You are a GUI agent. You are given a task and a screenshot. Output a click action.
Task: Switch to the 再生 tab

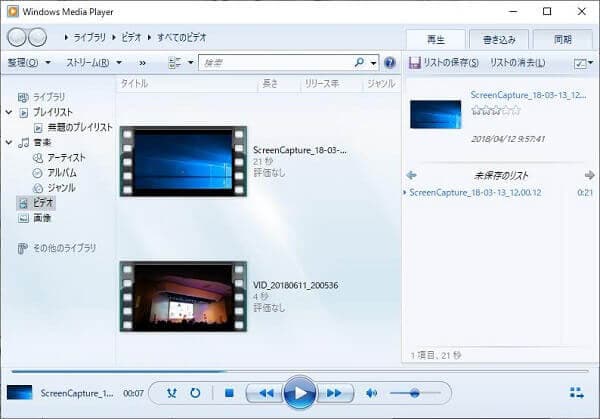(436, 39)
